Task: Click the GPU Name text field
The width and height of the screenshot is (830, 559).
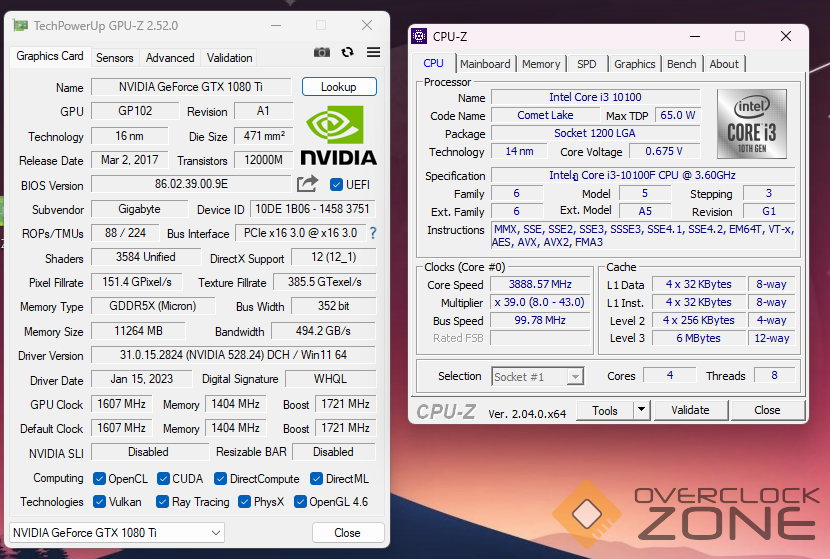Action: pos(190,87)
